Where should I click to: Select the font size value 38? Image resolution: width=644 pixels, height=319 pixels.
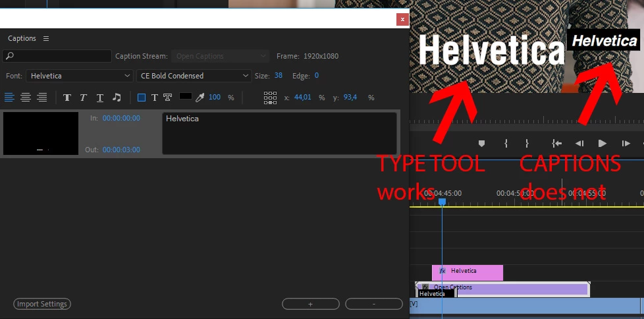click(279, 76)
